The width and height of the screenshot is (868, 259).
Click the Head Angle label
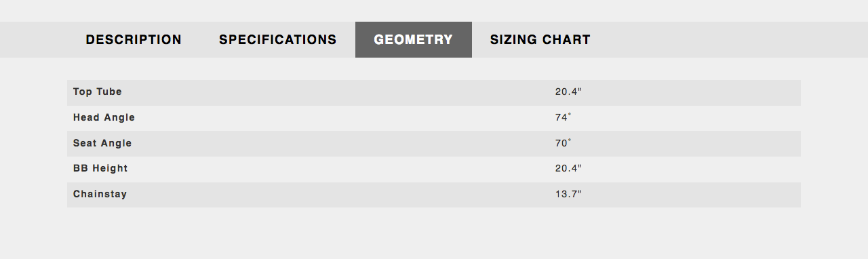pos(104,117)
